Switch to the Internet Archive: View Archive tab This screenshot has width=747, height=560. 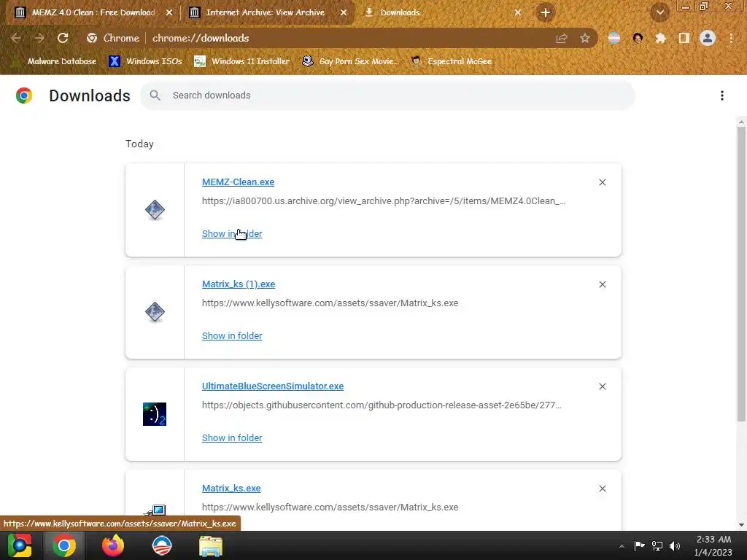coord(264,12)
